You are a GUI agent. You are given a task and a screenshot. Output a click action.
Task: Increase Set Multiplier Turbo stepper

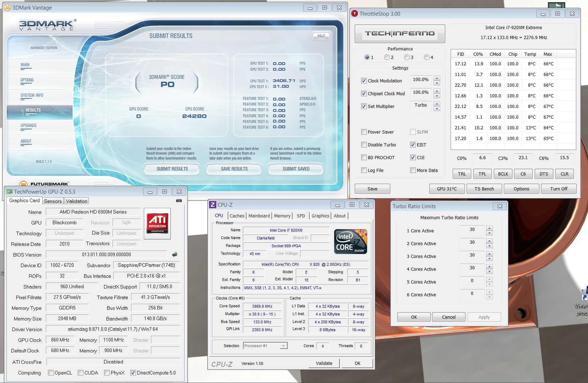tap(437, 104)
